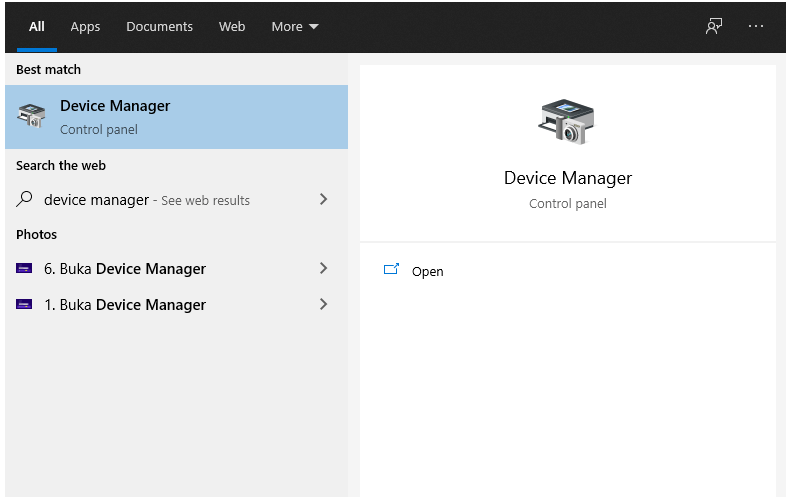Select the 6. Buka Device Manager photo icon

24,268
